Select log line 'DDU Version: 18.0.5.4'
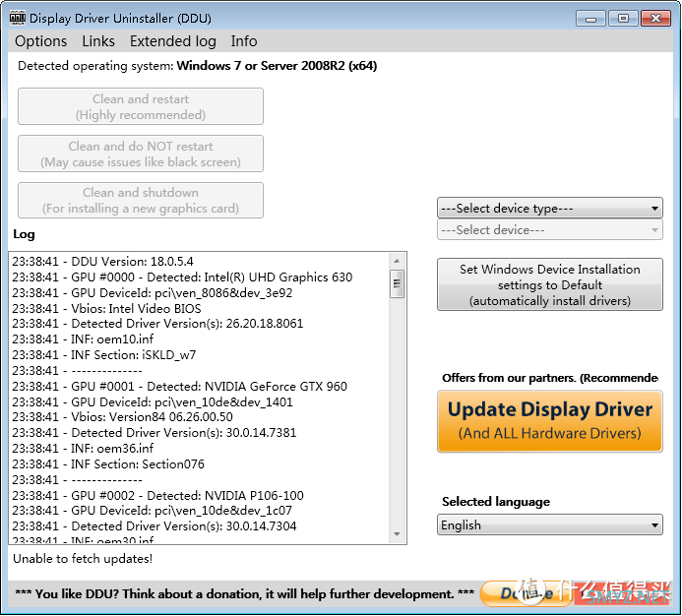The height and width of the screenshot is (616, 682). point(102,261)
